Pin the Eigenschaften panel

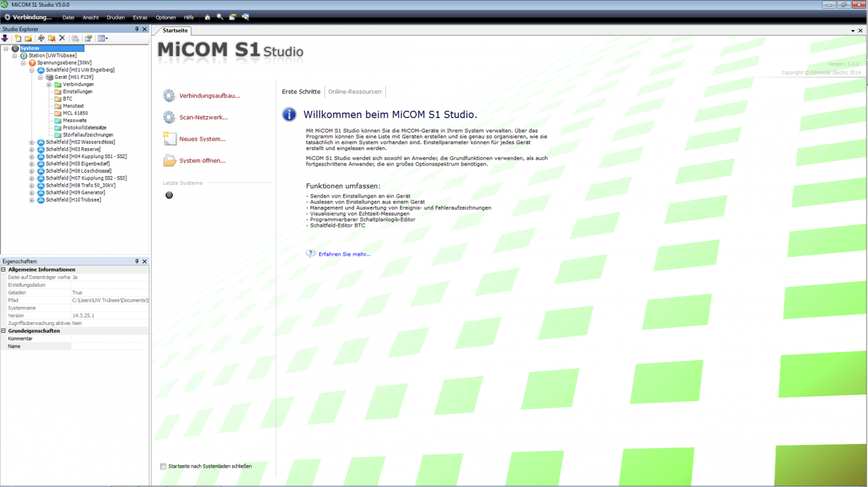coord(137,262)
